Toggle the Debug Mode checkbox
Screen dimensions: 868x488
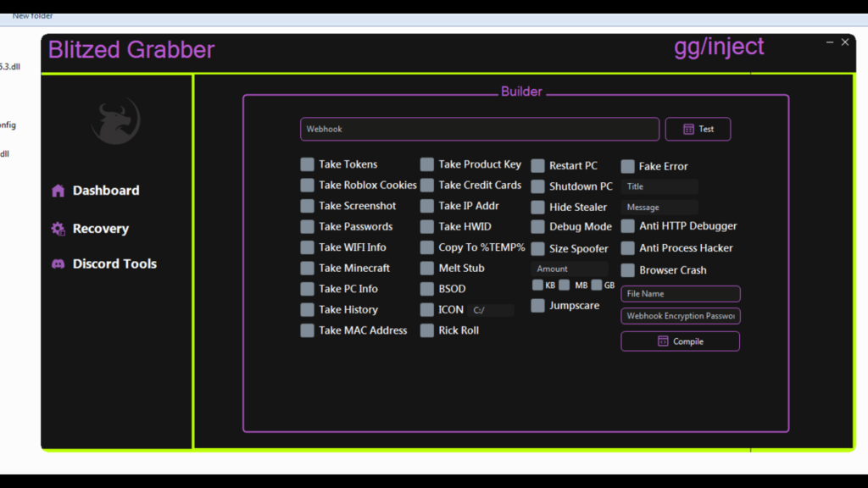(537, 226)
